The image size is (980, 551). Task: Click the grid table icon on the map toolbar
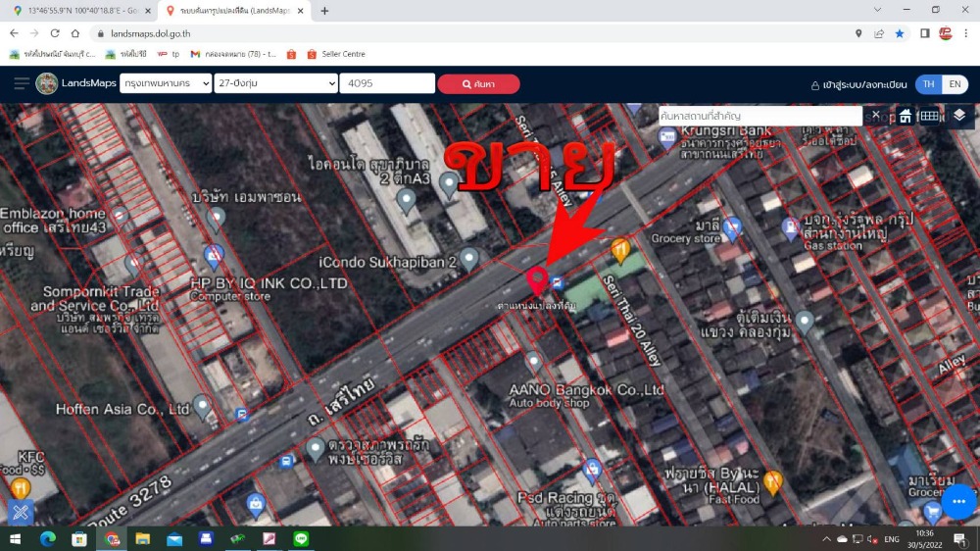pyautogui.click(x=929, y=116)
